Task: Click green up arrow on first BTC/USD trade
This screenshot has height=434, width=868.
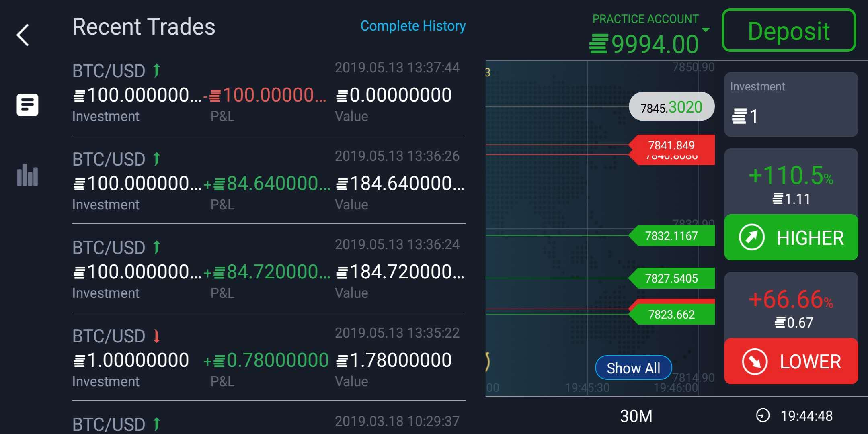Action: tap(157, 71)
